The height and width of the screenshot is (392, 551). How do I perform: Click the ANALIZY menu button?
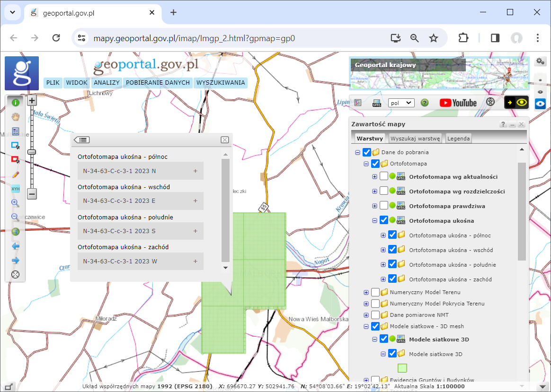coord(107,83)
